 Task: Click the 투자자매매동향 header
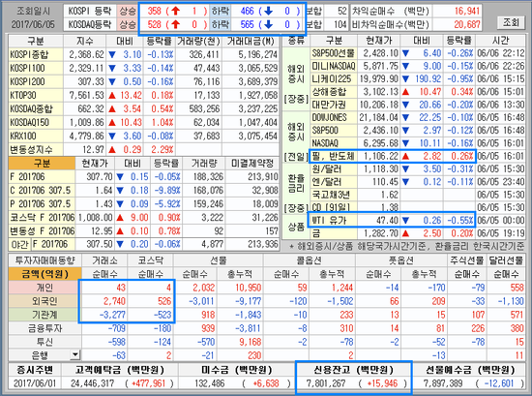coord(44,260)
